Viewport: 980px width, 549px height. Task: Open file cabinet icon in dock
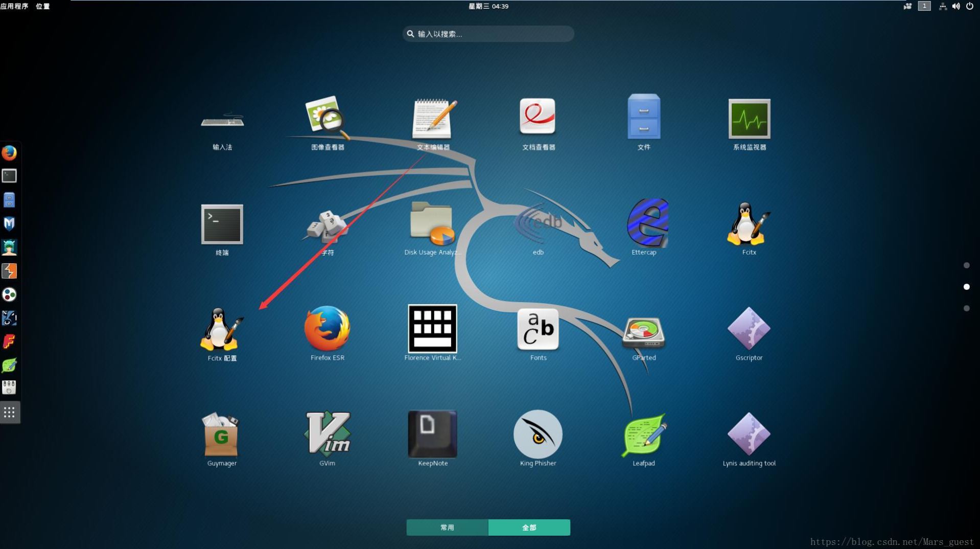point(9,200)
